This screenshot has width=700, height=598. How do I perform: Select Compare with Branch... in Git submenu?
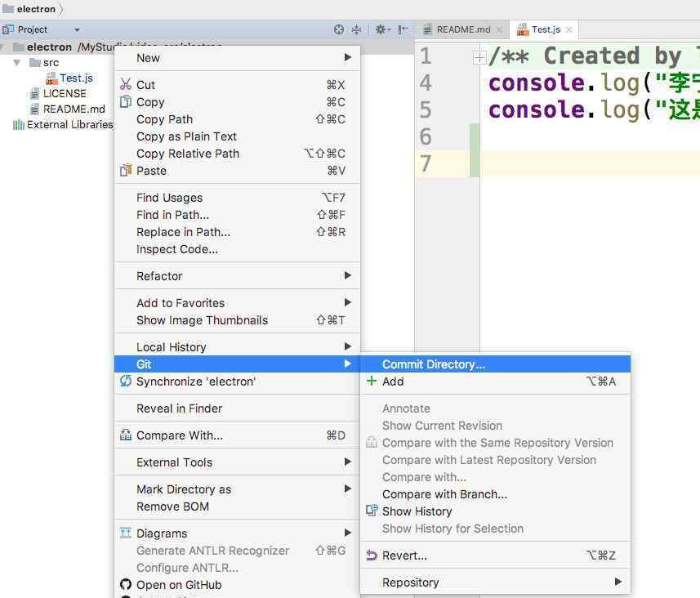pyautogui.click(x=495, y=494)
